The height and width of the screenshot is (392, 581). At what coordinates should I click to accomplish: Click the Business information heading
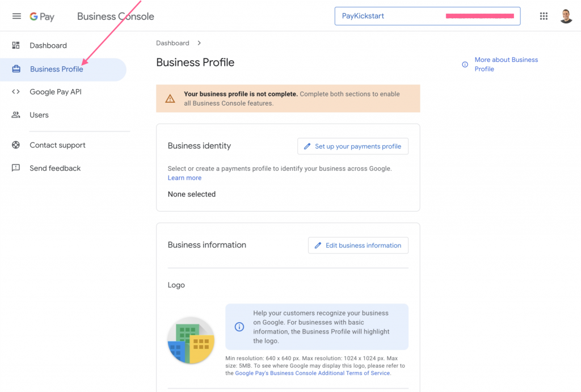[x=207, y=245]
